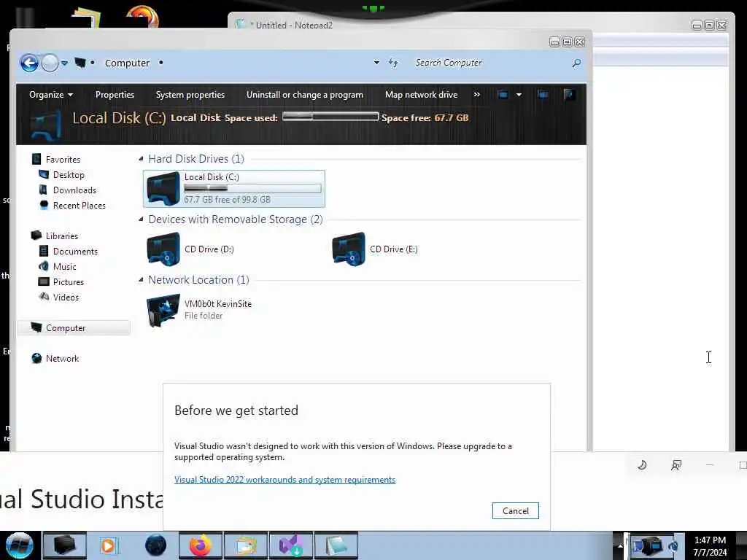Open Explorer help icon

click(x=568, y=95)
